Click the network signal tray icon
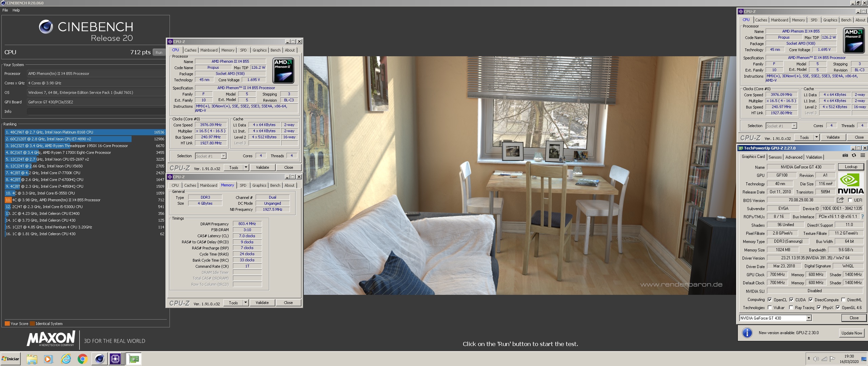The width and height of the screenshot is (868, 366). 824,359
